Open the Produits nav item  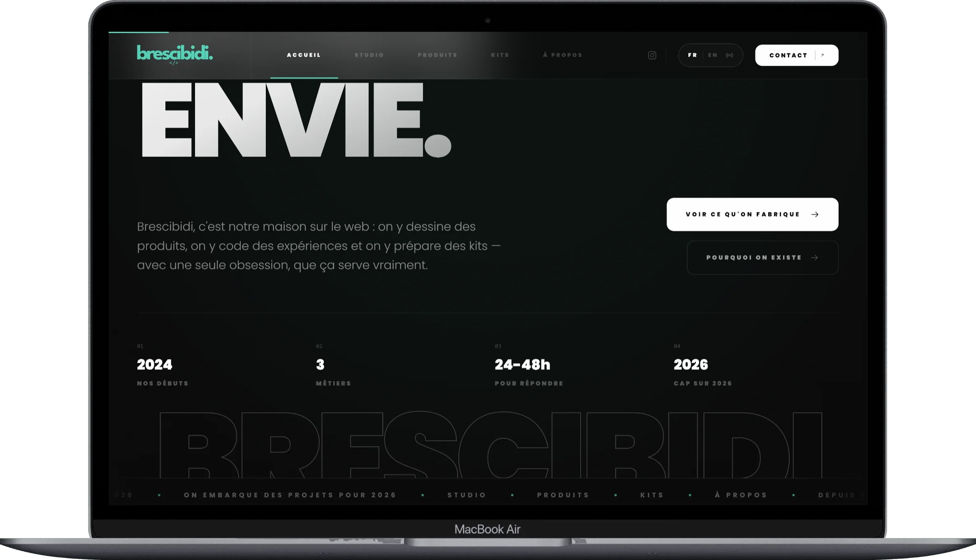[x=437, y=55]
